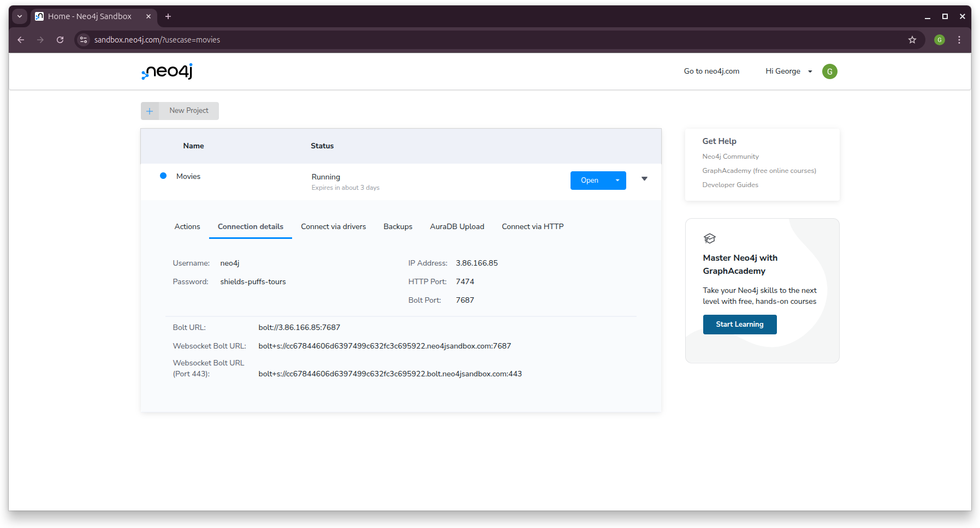Go forward in browser history
This screenshot has height=528, width=980.
[x=40, y=40]
